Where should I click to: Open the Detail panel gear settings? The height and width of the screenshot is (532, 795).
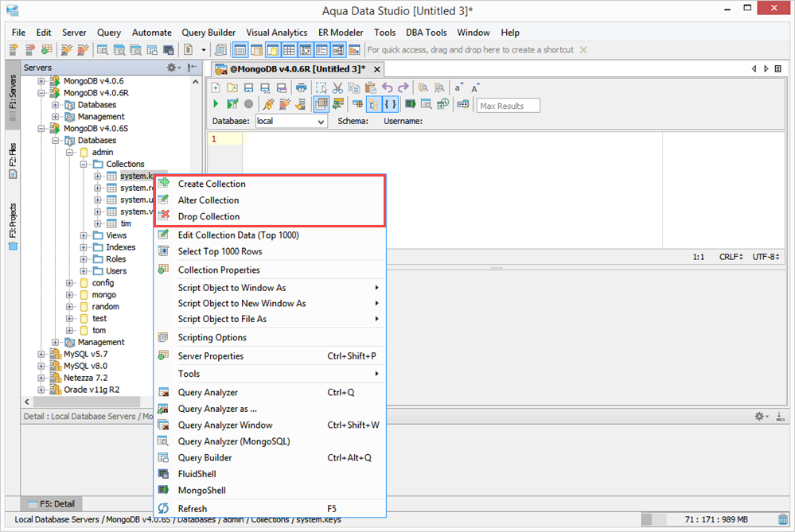759,416
